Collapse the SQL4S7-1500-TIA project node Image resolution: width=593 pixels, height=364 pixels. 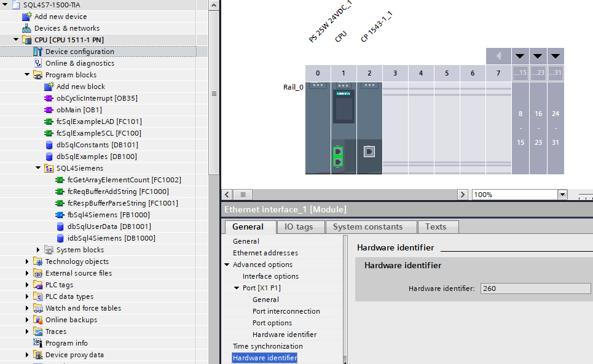pos(5,4)
